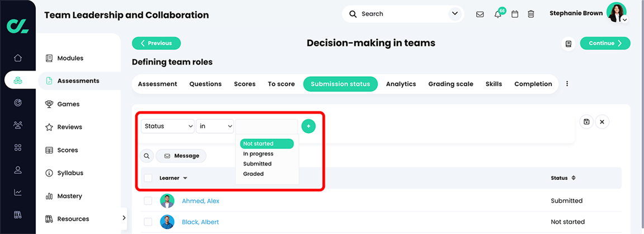Switch to the Analytics tab
The height and width of the screenshot is (234, 644).
[x=401, y=84]
